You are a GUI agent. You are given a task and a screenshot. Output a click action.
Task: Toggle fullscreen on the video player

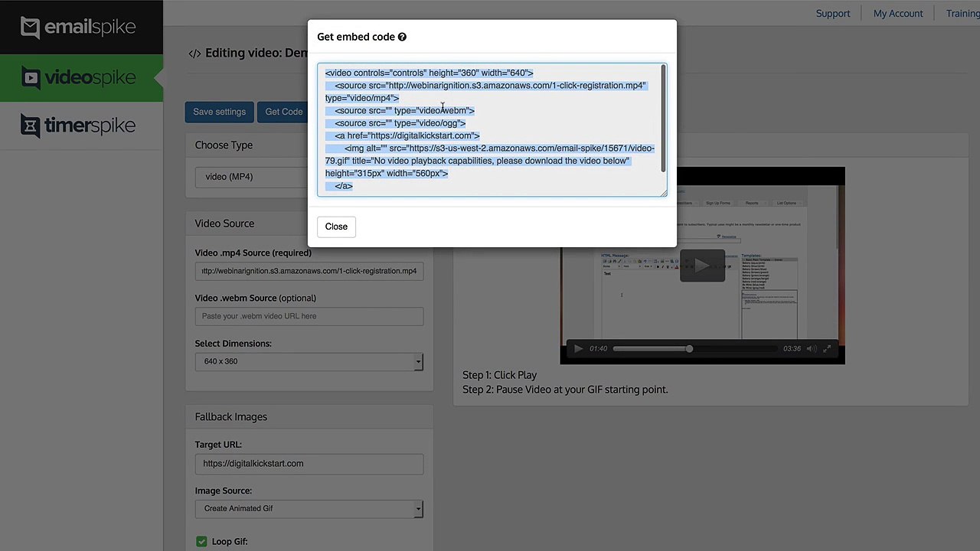[827, 349]
